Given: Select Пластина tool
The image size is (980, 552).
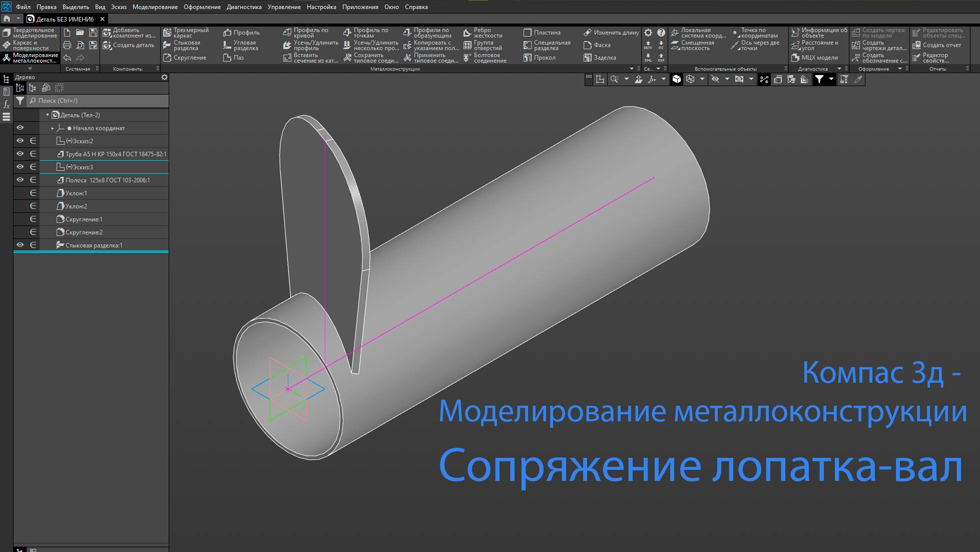Looking at the screenshot, I should pyautogui.click(x=542, y=33).
